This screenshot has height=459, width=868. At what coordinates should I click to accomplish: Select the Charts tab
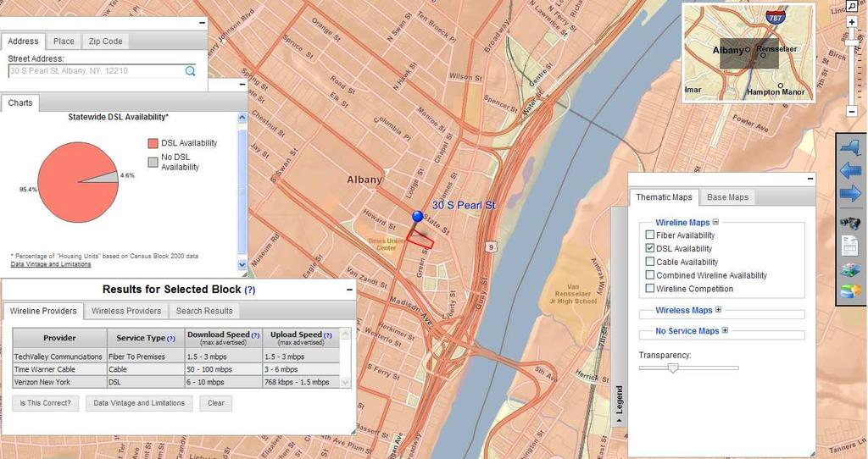(20, 102)
